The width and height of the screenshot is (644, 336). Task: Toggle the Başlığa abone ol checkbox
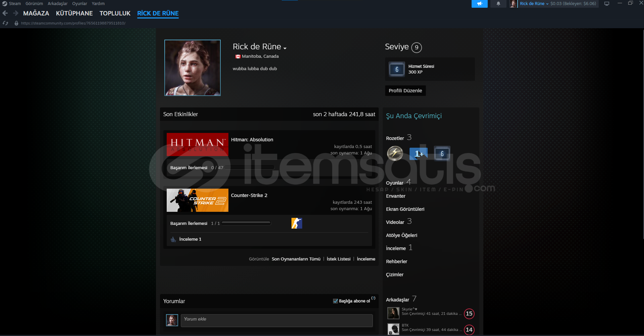[335, 301]
